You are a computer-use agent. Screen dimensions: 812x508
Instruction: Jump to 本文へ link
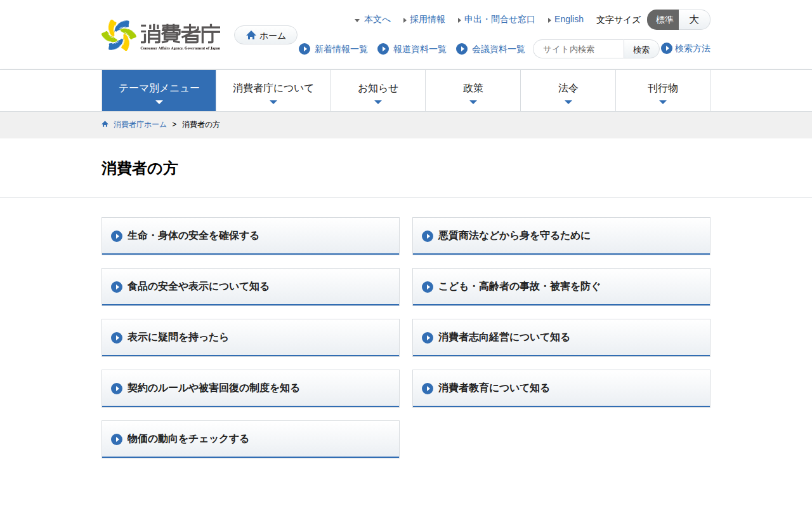pyautogui.click(x=377, y=20)
